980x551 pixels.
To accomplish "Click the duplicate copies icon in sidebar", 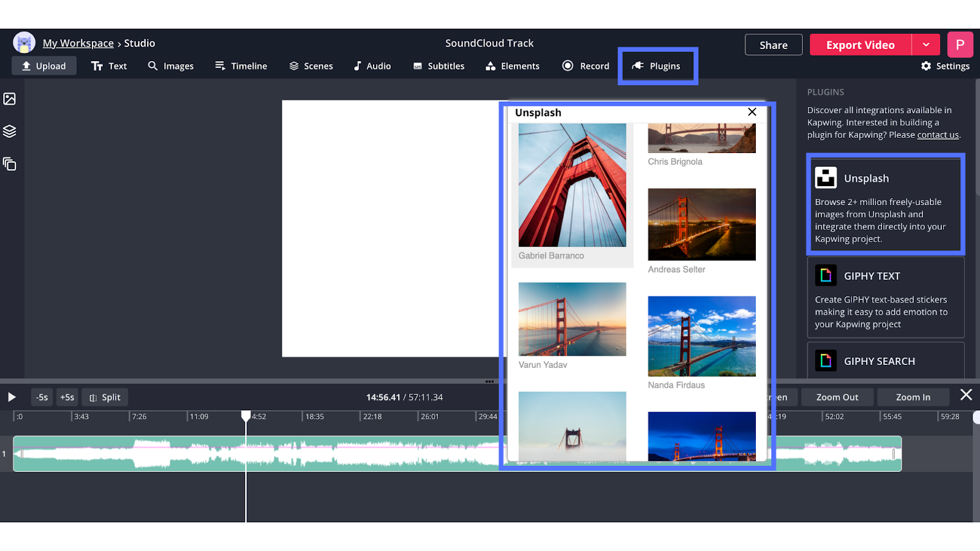I will (10, 164).
